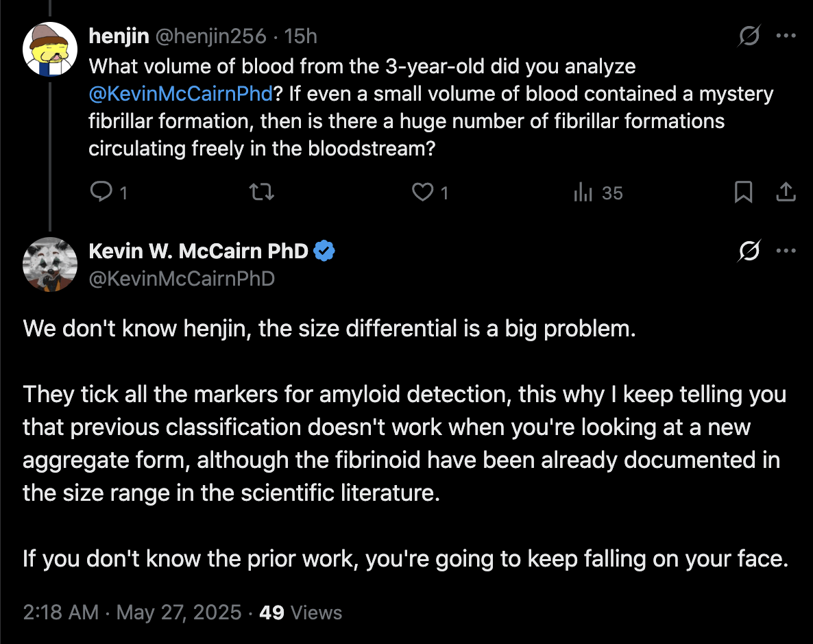Click the 15h timestamp
813x644 pixels.
(x=300, y=36)
